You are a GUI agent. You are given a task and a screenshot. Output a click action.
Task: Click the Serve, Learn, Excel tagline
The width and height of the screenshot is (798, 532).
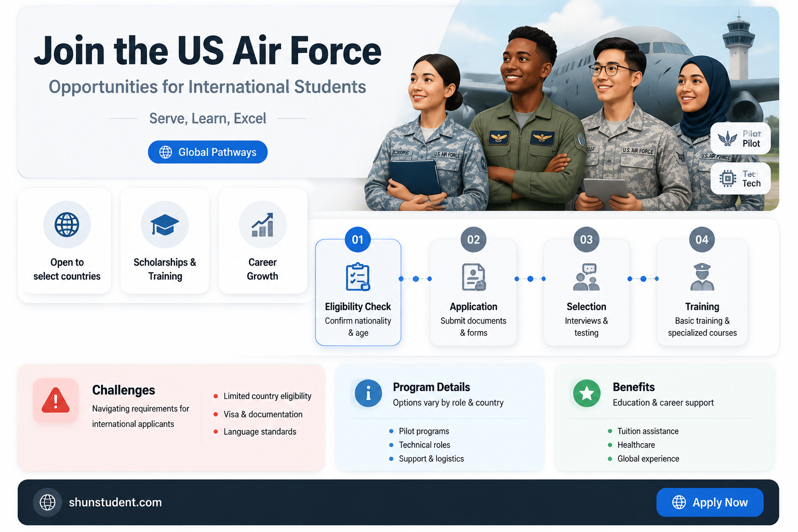(x=208, y=118)
